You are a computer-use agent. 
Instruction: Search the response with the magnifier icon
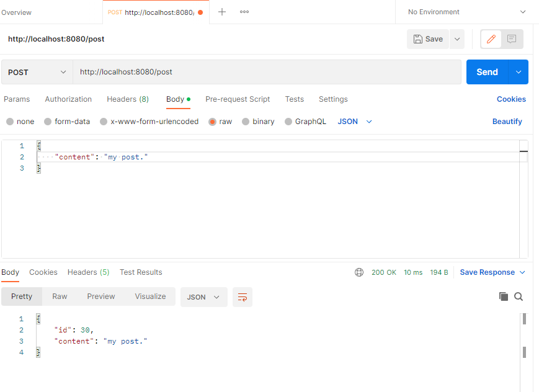[x=519, y=296]
